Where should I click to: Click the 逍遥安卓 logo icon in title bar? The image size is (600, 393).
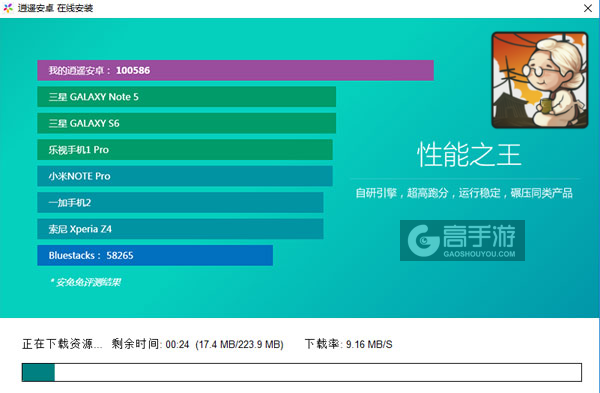point(8,8)
